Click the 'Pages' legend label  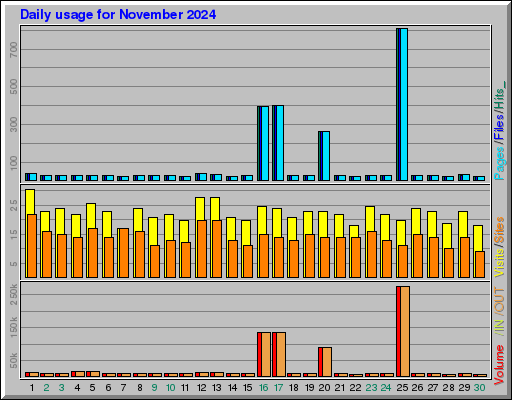[x=499, y=164]
